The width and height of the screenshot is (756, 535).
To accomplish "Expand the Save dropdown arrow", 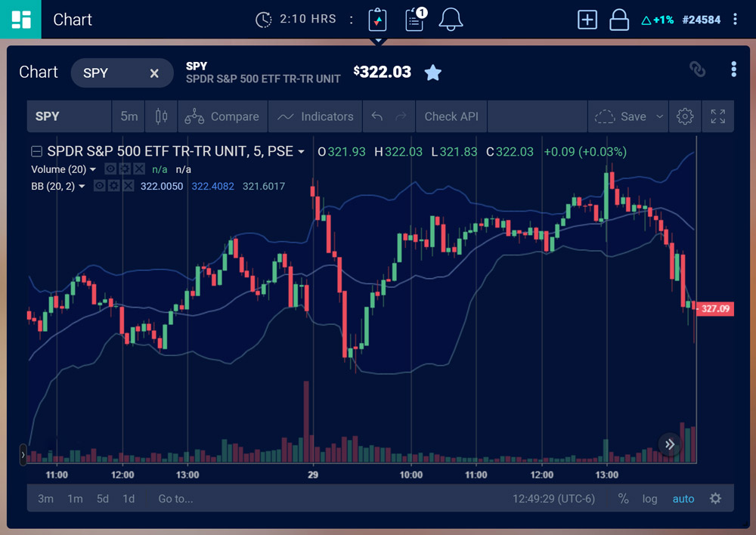I will point(659,116).
